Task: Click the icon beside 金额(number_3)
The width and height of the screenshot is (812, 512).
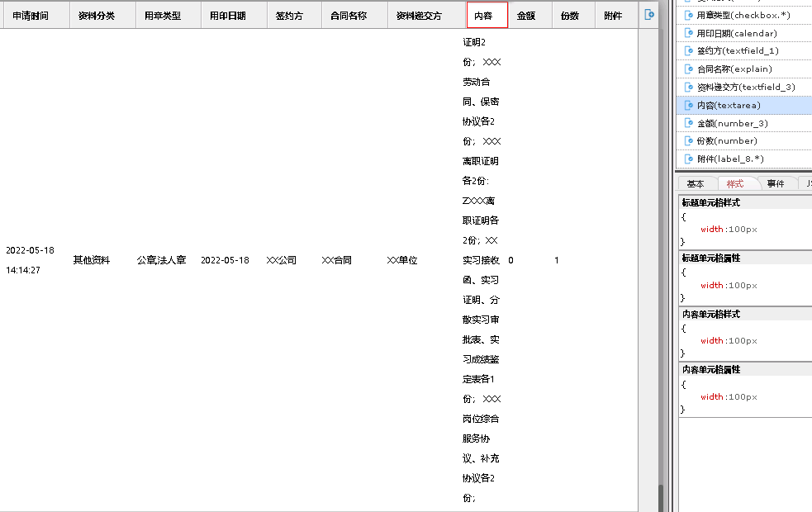Action: [689, 123]
